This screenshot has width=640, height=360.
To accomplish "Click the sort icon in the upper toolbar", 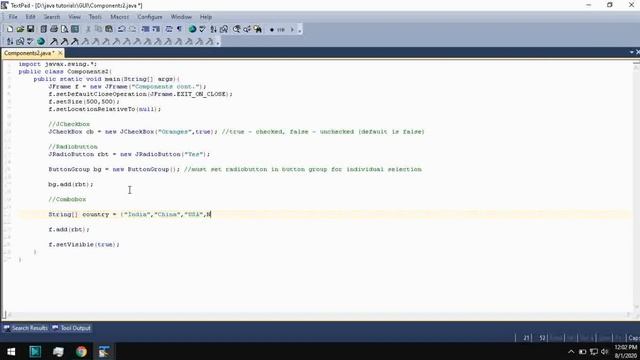I will tap(213, 29).
